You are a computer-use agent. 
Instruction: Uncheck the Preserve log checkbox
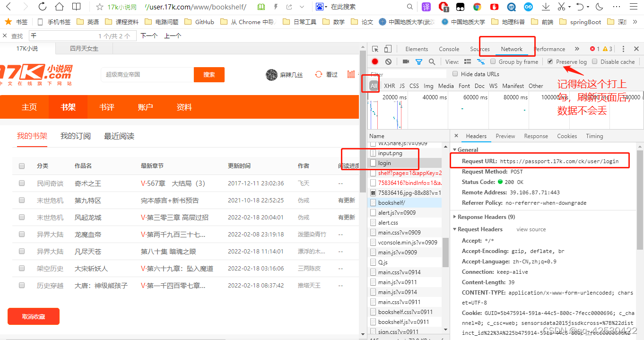click(550, 61)
